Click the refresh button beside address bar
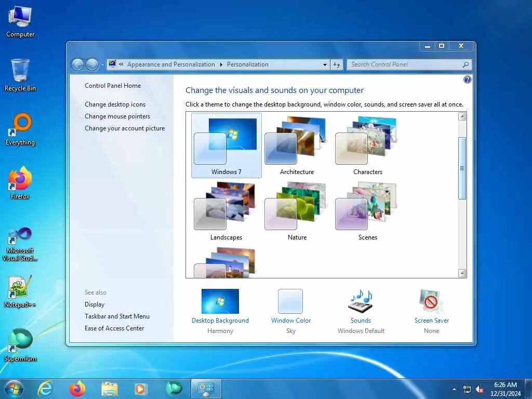This screenshot has height=399, width=532. click(337, 64)
